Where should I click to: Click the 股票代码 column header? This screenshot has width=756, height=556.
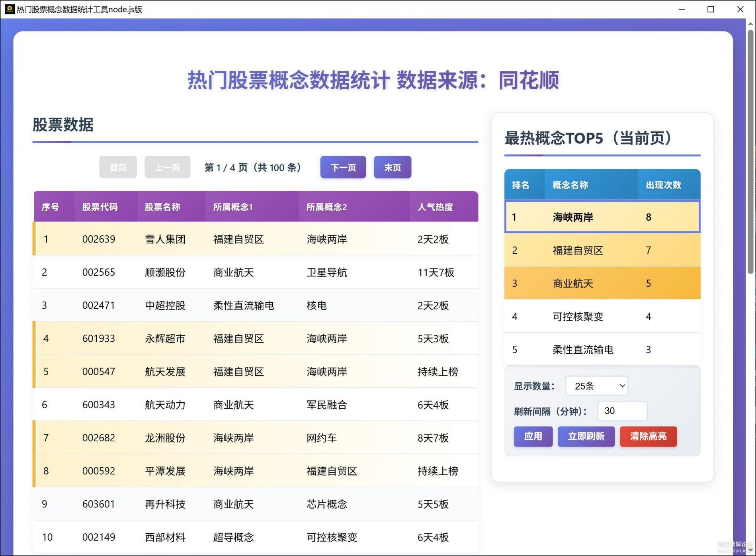click(100, 207)
